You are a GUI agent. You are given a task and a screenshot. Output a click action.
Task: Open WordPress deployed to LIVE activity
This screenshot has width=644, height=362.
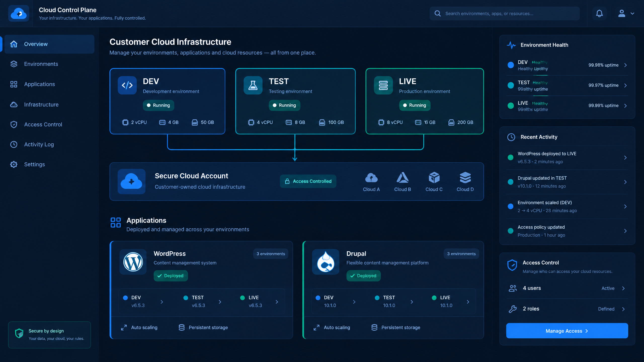click(x=567, y=158)
